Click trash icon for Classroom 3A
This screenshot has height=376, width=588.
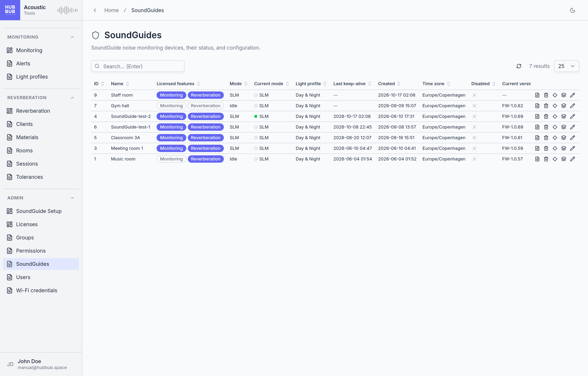pos(546,138)
